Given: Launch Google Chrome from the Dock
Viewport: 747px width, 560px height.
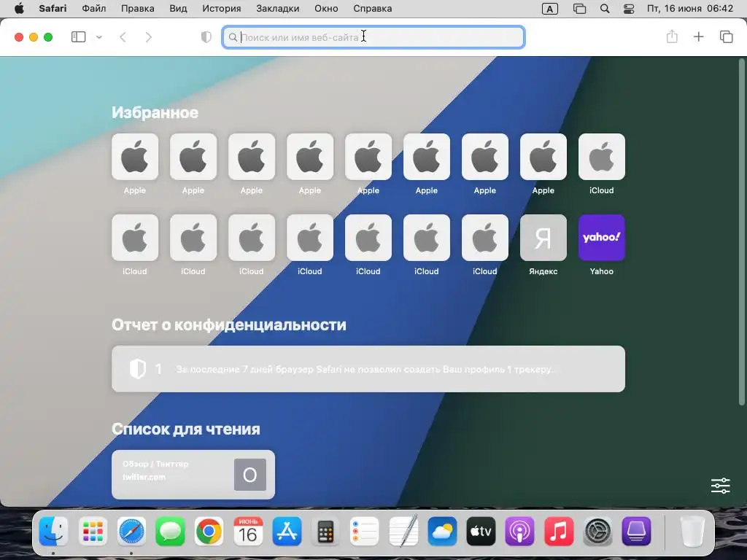Looking at the screenshot, I should 209,531.
